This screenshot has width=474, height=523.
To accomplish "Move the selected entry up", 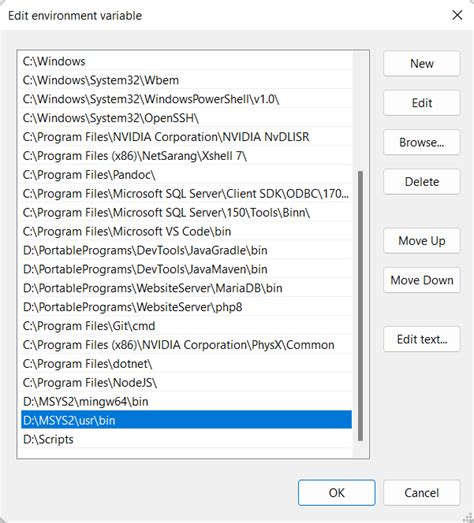I will click(422, 240).
